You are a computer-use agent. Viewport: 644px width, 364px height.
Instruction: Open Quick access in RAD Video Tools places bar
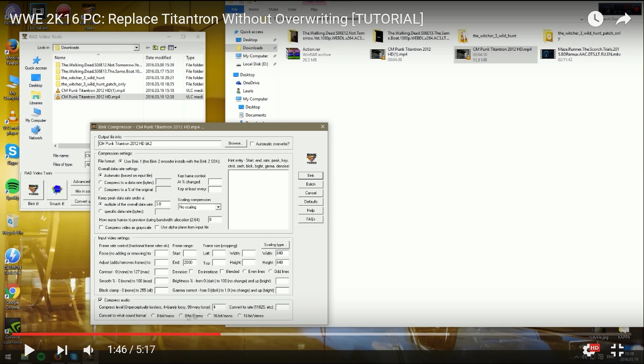(36, 63)
